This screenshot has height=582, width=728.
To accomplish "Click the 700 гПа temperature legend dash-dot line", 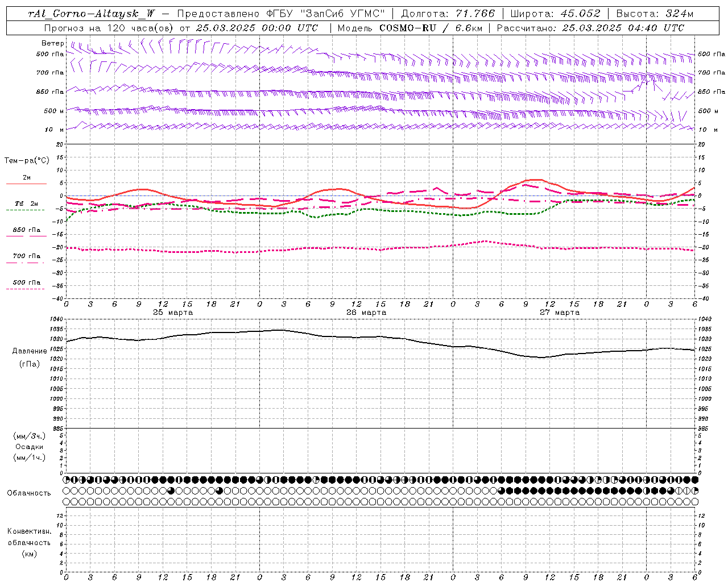I will (x=26, y=263).
